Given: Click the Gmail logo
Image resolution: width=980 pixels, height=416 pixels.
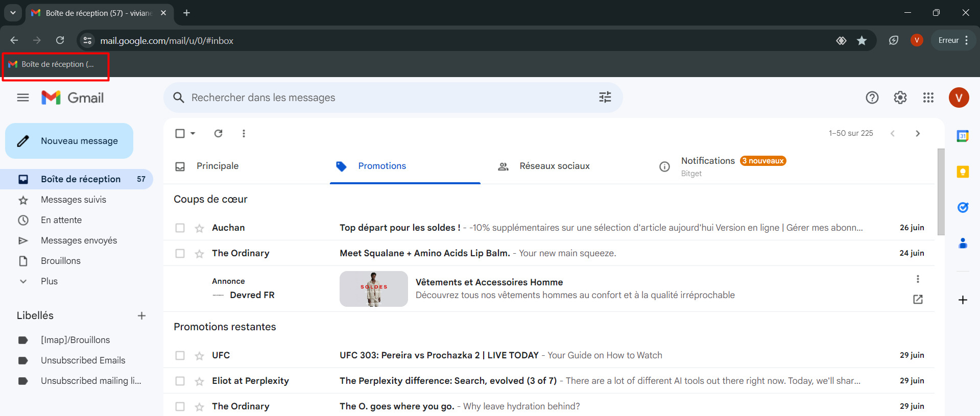Looking at the screenshot, I should pyautogui.click(x=73, y=97).
